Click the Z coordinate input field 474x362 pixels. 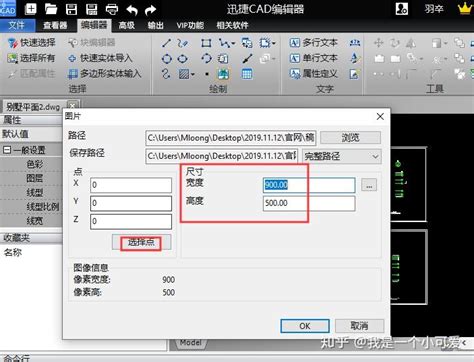tap(131, 221)
